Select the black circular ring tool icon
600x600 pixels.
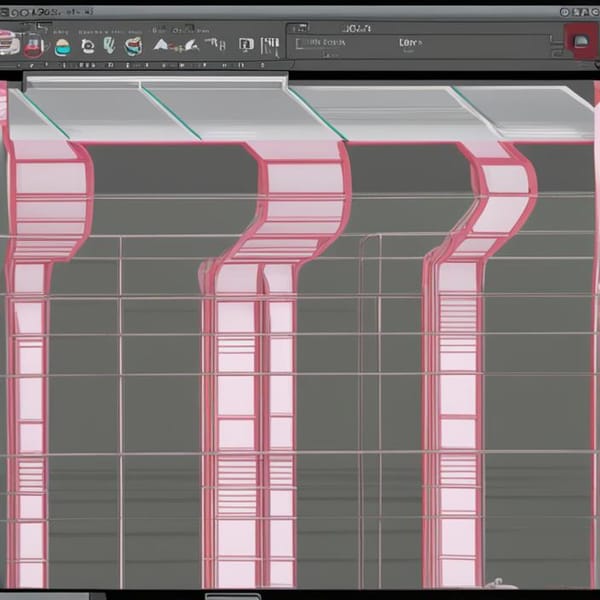click(x=87, y=46)
